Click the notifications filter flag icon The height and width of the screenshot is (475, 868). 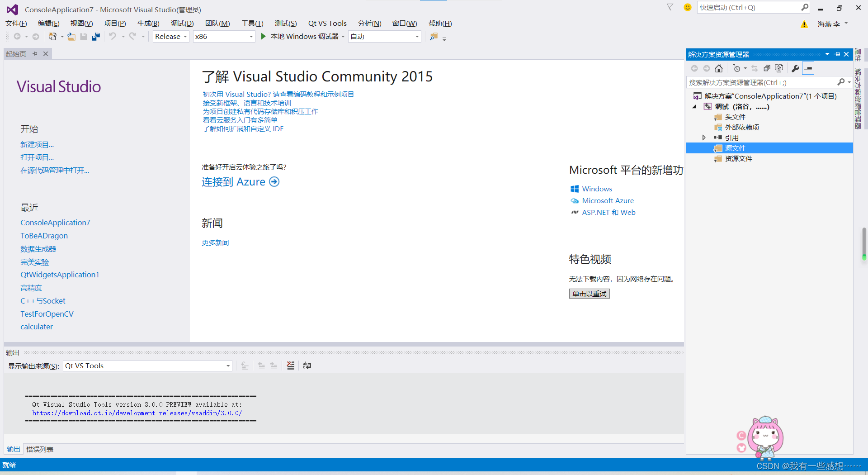point(670,7)
